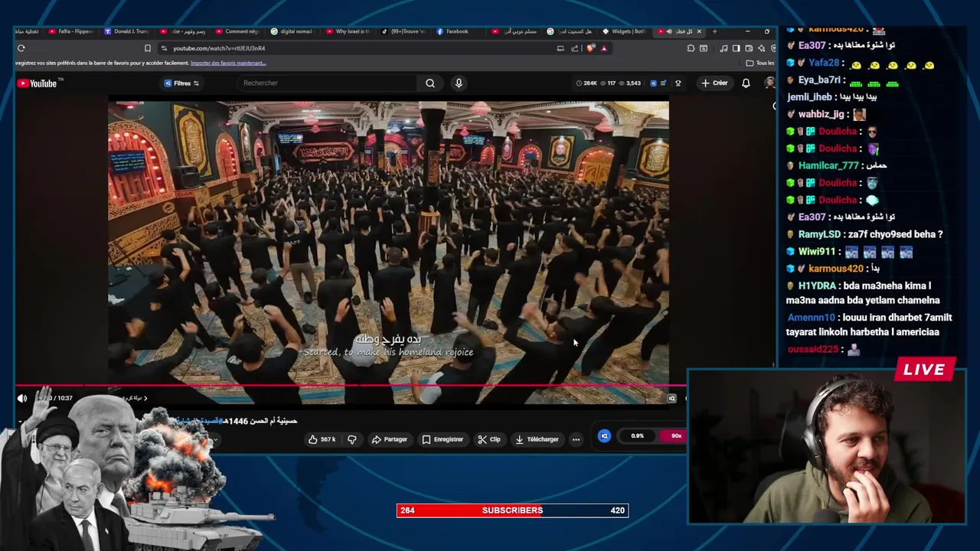Click the YouTube logo home link
This screenshot has width=980, height=551.
click(38, 83)
